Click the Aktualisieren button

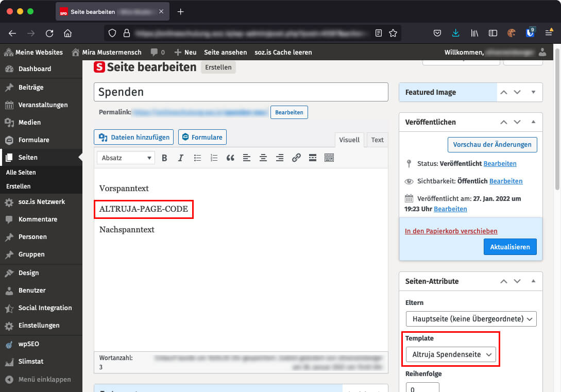(x=510, y=247)
